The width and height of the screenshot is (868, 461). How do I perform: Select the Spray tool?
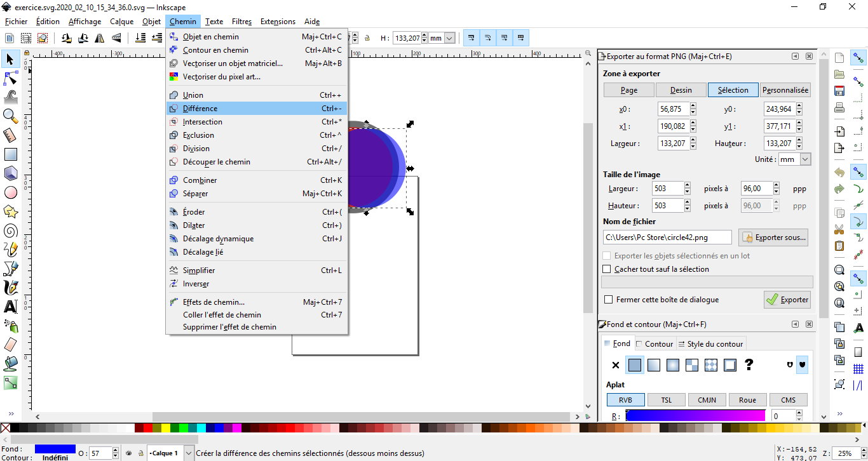pos(10,325)
